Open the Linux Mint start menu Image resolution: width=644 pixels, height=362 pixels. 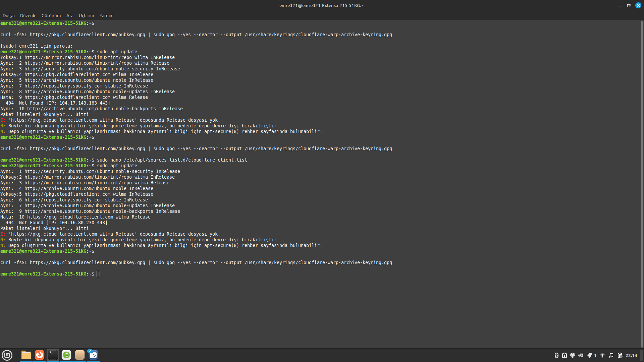(x=7, y=355)
